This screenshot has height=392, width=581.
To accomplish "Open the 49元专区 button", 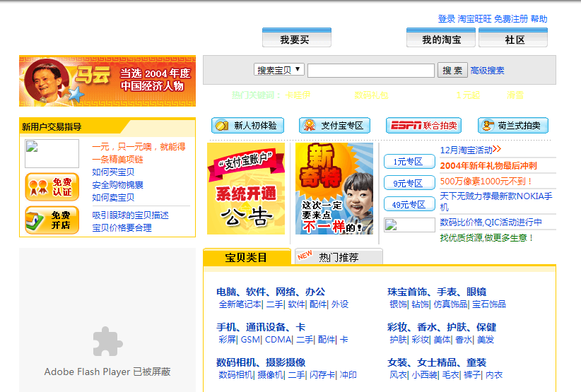I will pos(409,204).
